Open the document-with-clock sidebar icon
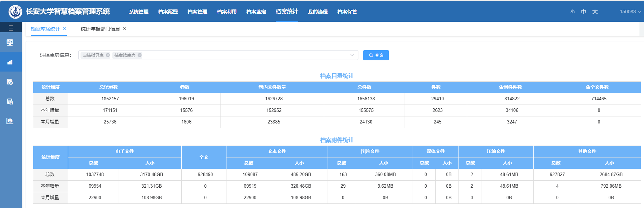 (10, 82)
